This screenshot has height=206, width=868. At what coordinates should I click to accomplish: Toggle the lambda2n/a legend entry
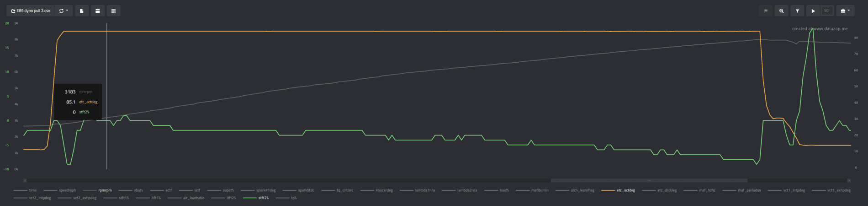(x=460, y=190)
